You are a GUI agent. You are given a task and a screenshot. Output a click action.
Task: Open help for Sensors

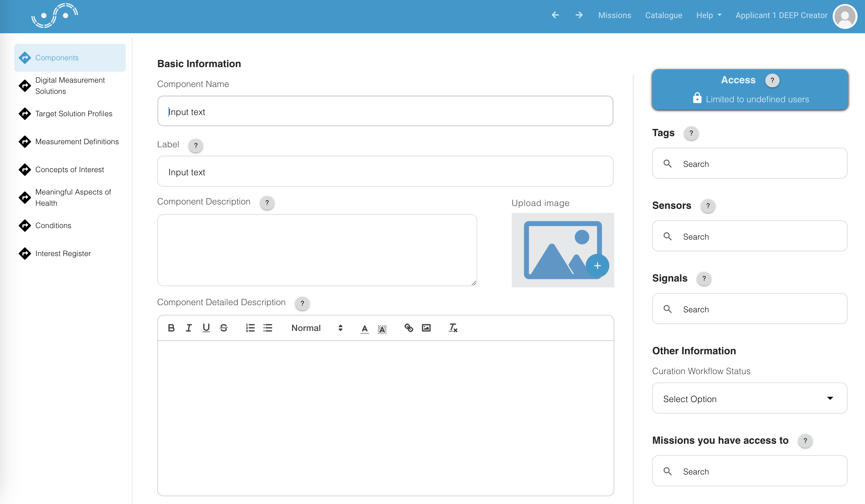pos(708,206)
